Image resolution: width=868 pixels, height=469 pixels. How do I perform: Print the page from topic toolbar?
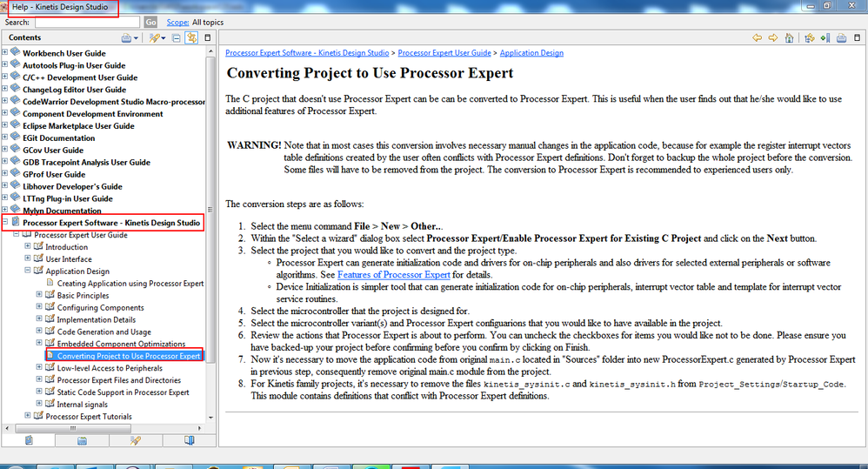pyautogui.click(x=841, y=37)
